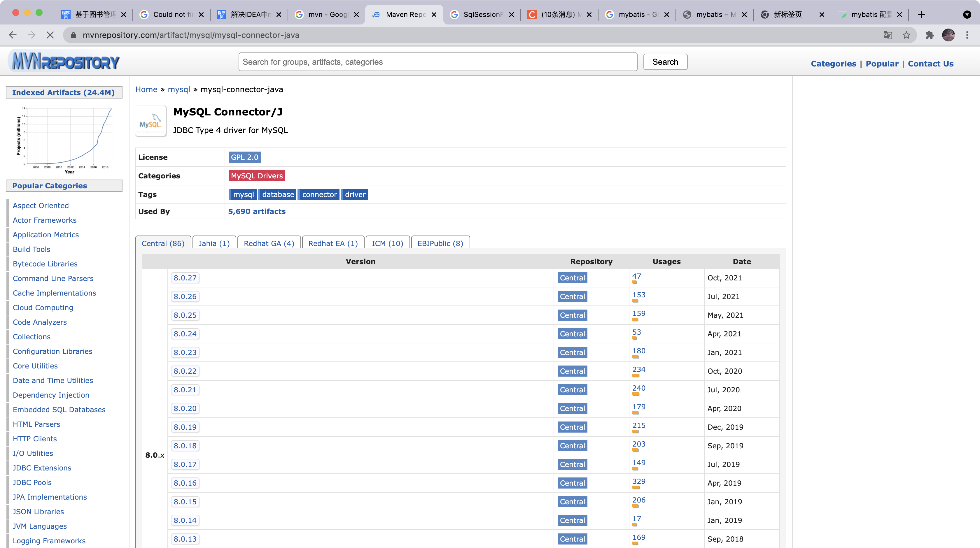Switch to the ICM (10) repository tab
980x548 pixels.
pos(387,243)
